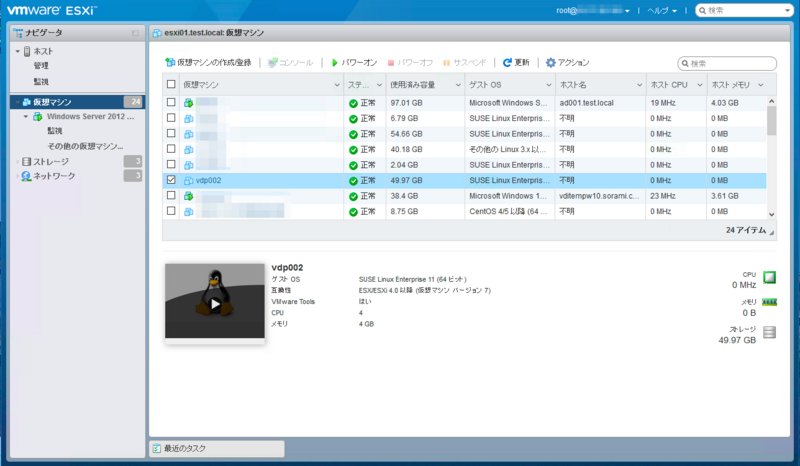Screen dimensions: 800x466
Task: Click the パワーオン button label
Action: [359, 62]
